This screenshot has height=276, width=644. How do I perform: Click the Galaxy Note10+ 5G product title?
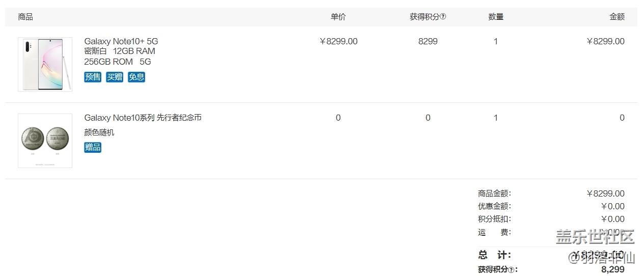[x=121, y=41]
